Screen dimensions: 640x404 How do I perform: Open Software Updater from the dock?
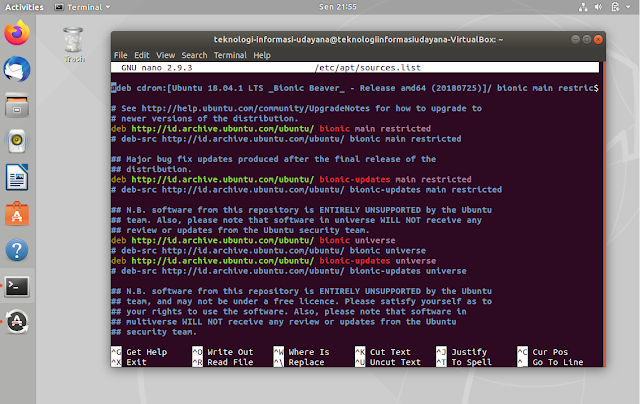click(17, 322)
